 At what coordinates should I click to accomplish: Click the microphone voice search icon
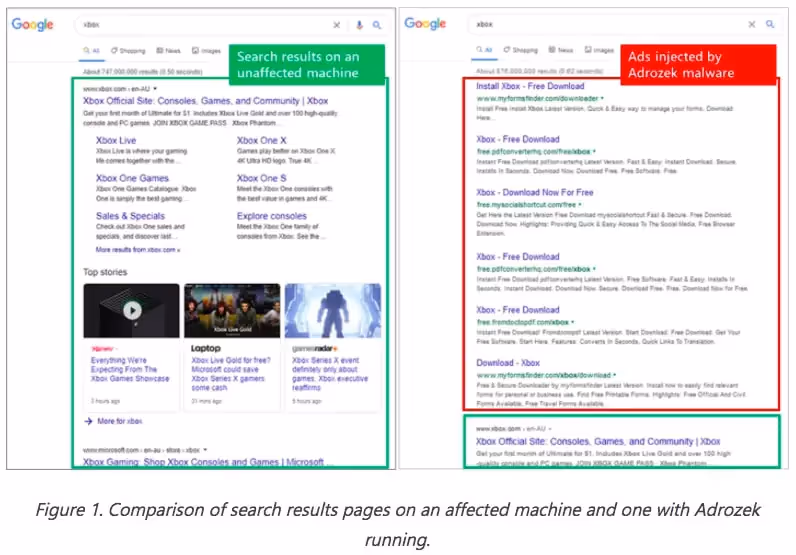[x=359, y=25]
